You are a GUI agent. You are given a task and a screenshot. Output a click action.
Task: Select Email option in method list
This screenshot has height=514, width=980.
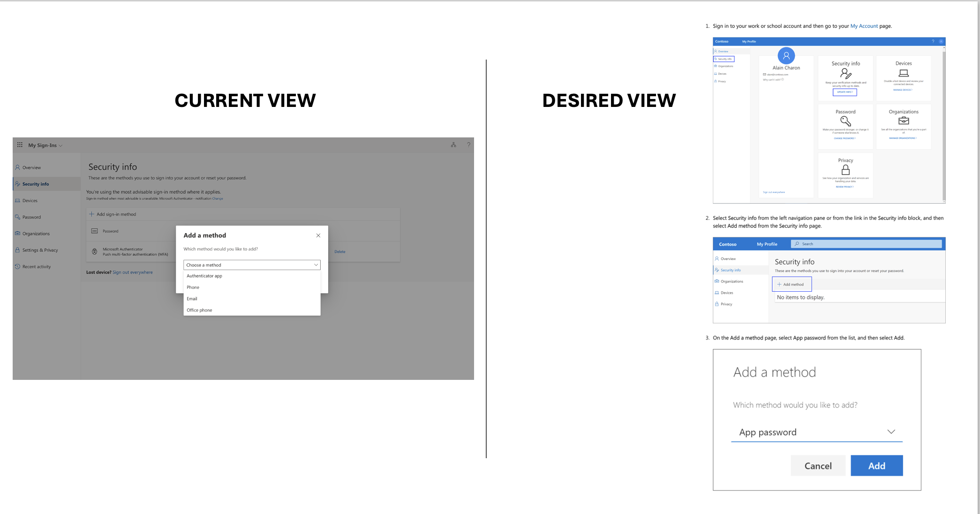pyautogui.click(x=192, y=299)
